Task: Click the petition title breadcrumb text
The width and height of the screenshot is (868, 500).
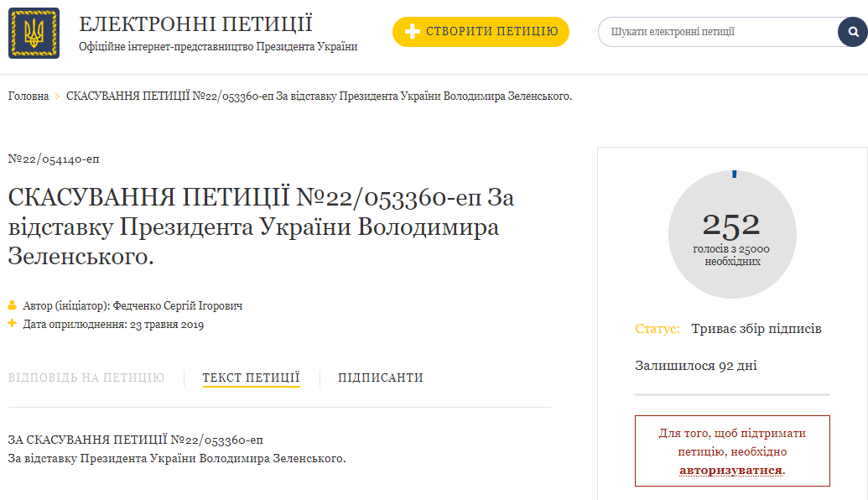Action: [x=319, y=96]
